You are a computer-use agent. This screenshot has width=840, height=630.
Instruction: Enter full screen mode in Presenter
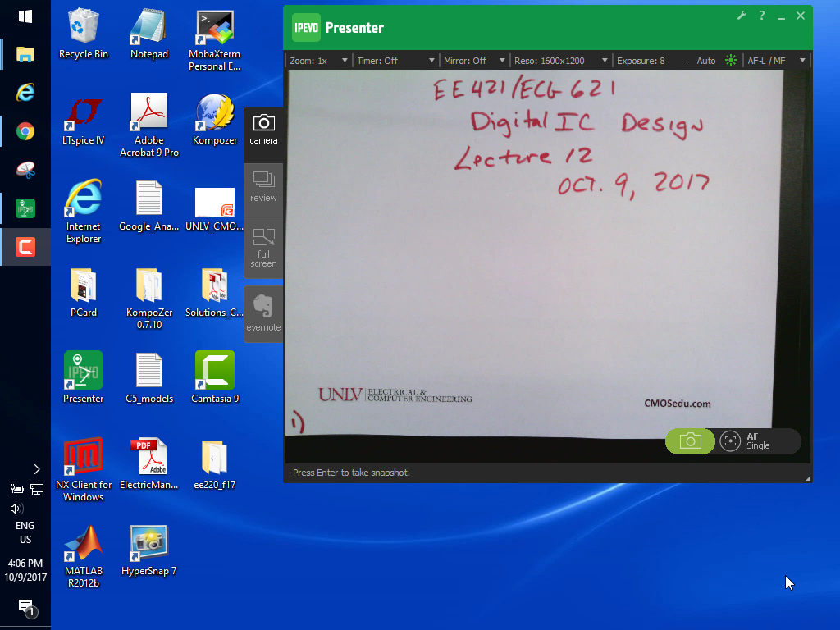tap(263, 248)
